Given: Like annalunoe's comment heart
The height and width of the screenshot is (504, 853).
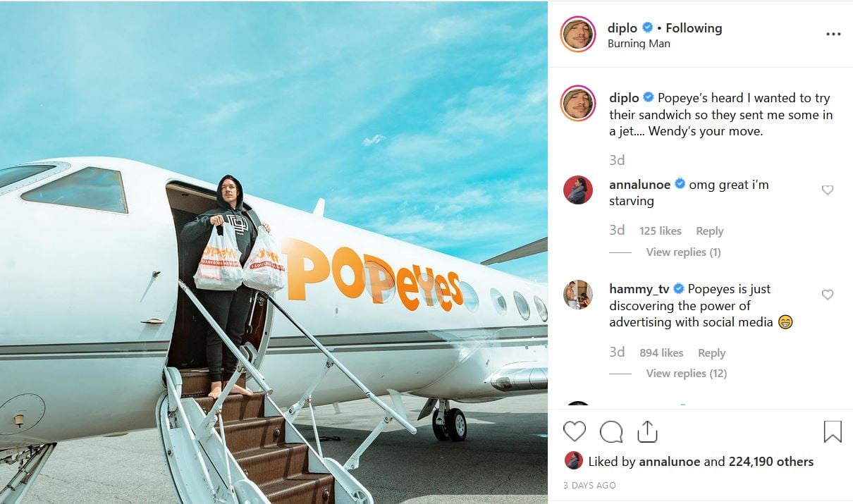Looking at the screenshot, I should [x=828, y=190].
